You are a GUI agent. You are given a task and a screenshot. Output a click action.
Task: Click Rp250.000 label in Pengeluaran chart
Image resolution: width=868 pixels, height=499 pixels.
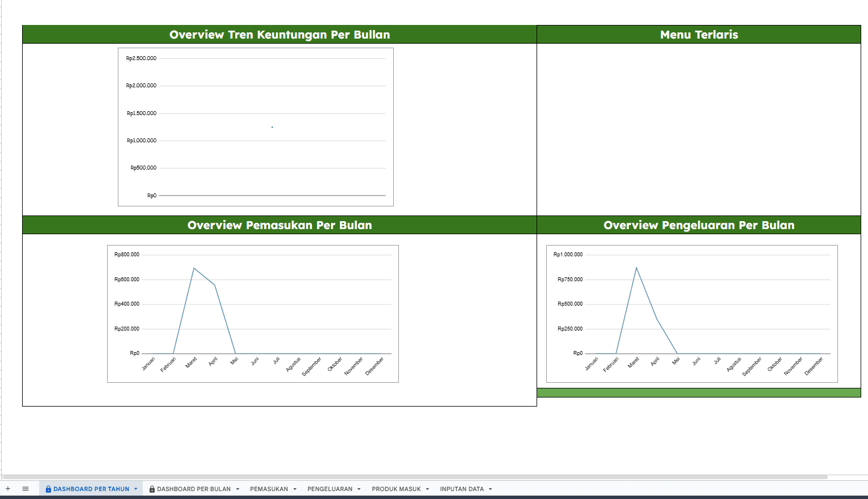570,329
